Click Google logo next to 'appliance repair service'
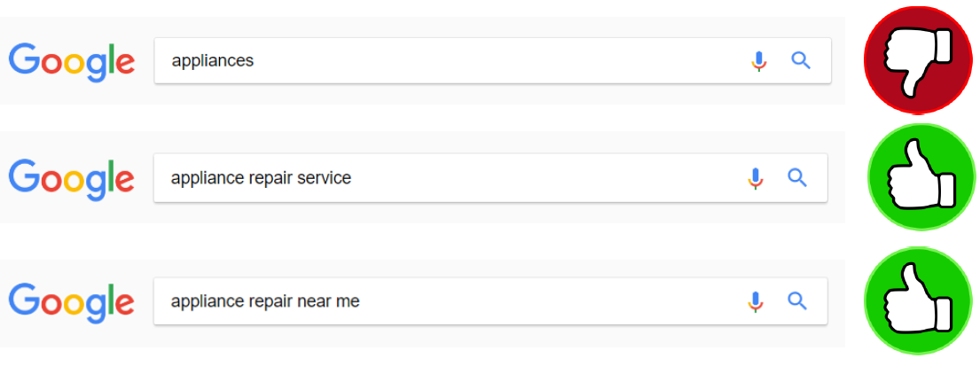 coord(71,178)
